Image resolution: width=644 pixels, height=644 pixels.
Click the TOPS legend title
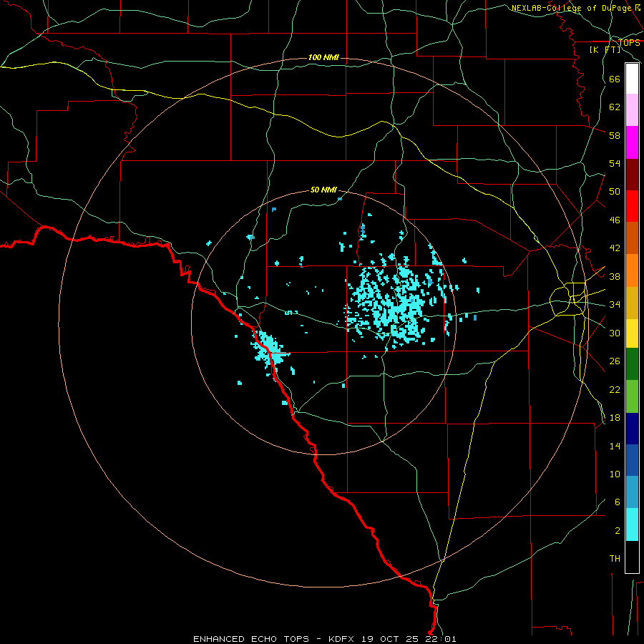click(629, 42)
